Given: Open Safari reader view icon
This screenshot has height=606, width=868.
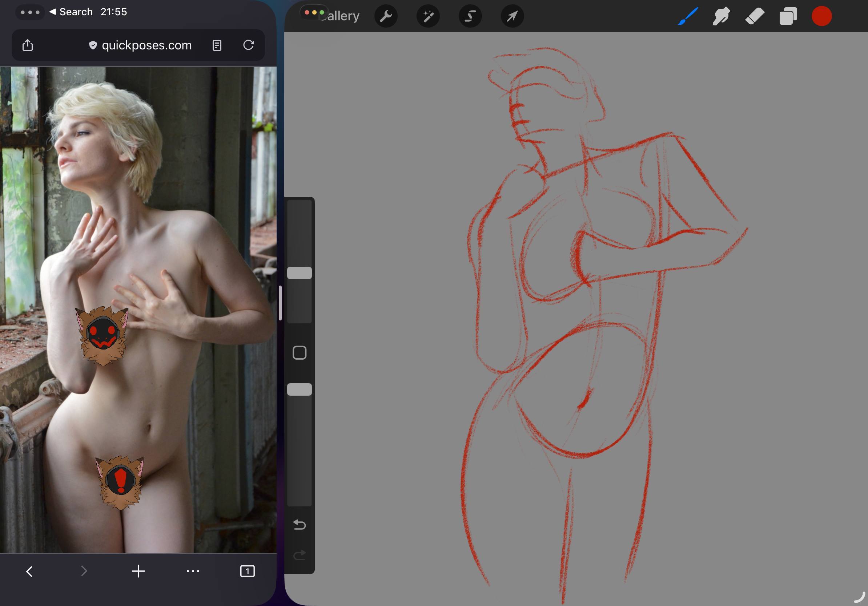Looking at the screenshot, I should [x=217, y=45].
